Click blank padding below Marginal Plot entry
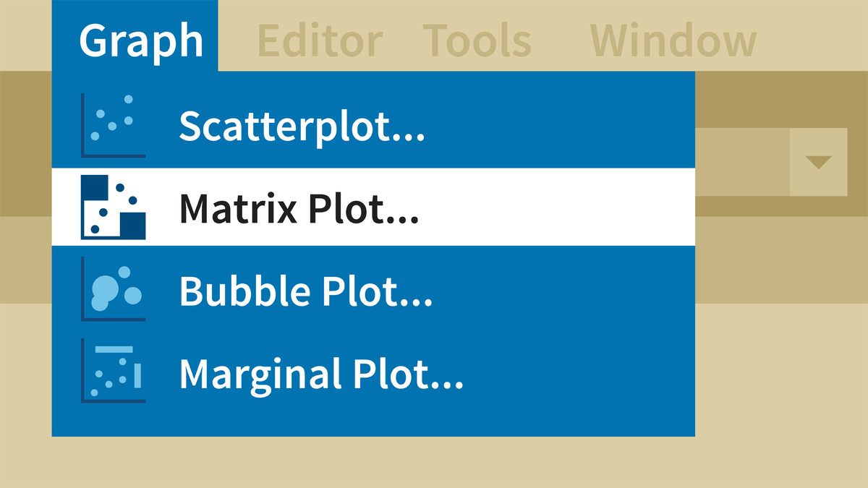This screenshot has height=488, width=868. [373, 418]
